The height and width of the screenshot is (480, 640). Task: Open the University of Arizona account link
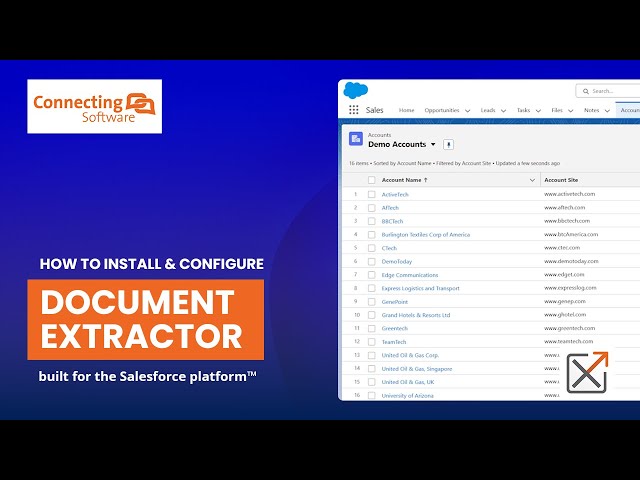coord(407,396)
